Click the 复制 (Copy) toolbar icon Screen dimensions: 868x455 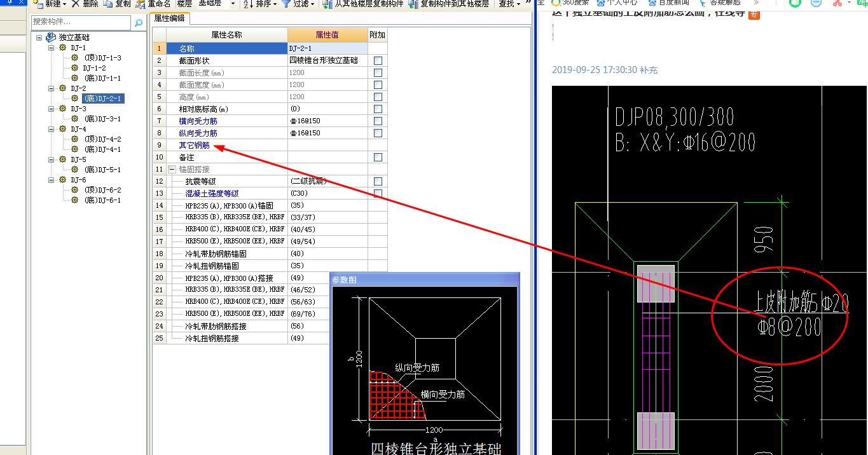pos(107,4)
